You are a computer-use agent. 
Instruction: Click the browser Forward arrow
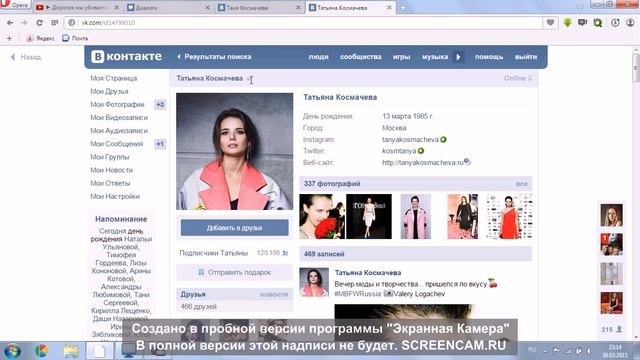(x=24, y=23)
